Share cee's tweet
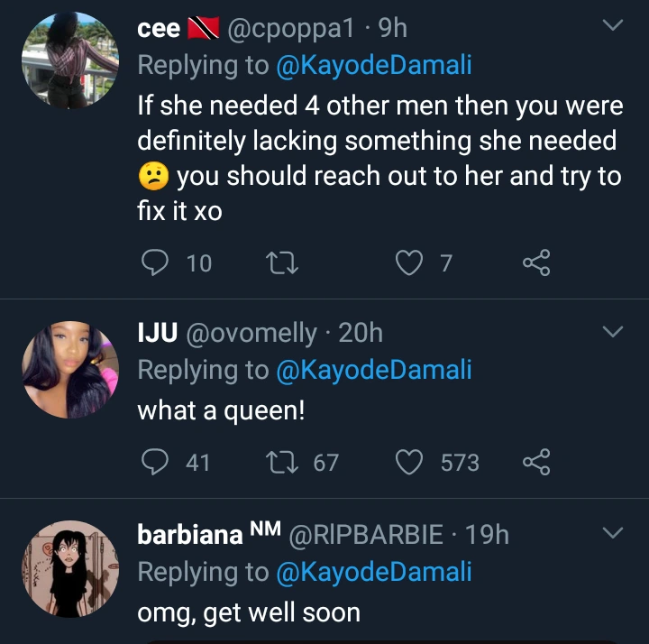Screen dimensions: 649x644 coord(535,262)
